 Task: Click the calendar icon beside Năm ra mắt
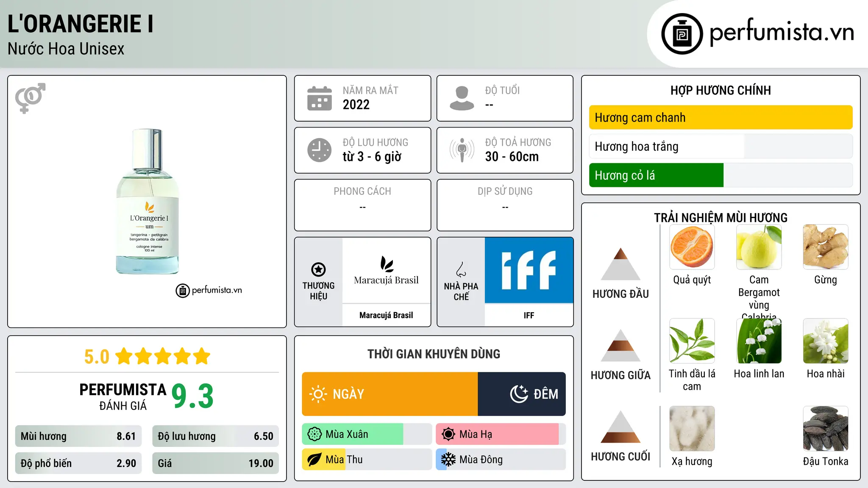point(320,98)
